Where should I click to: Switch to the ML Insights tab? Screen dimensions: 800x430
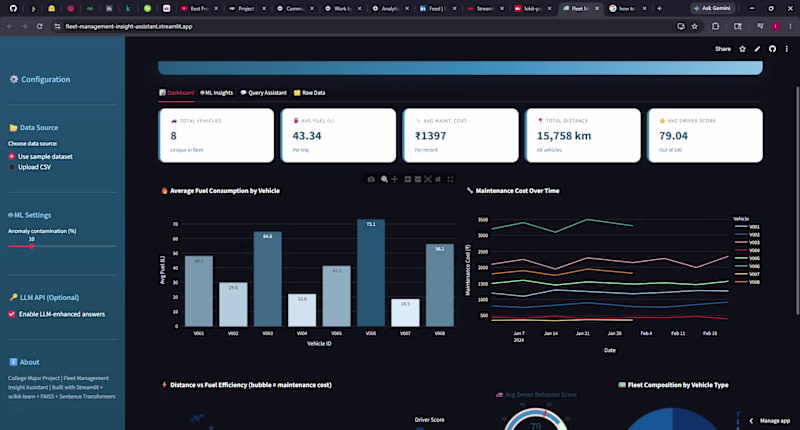coord(216,93)
